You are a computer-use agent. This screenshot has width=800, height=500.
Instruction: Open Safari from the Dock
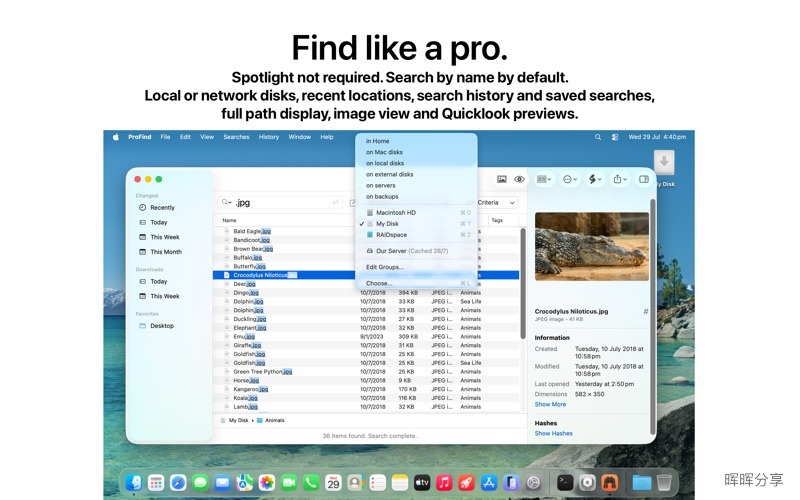click(178, 482)
